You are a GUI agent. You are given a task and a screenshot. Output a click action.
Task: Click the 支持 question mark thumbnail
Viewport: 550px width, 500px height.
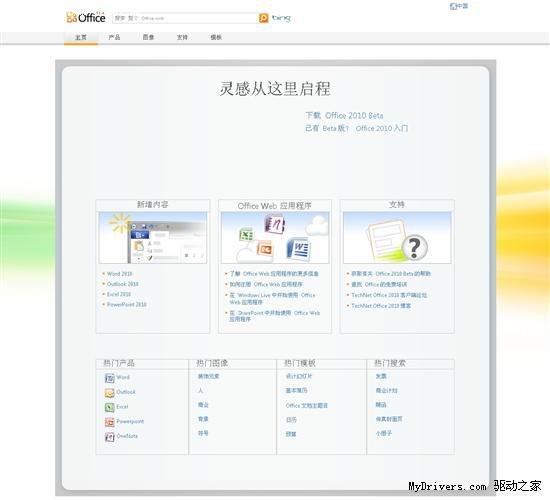pyautogui.click(x=397, y=238)
